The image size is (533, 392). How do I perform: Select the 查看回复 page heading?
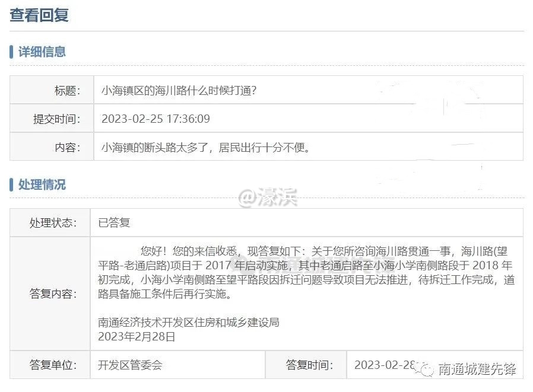(39, 15)
